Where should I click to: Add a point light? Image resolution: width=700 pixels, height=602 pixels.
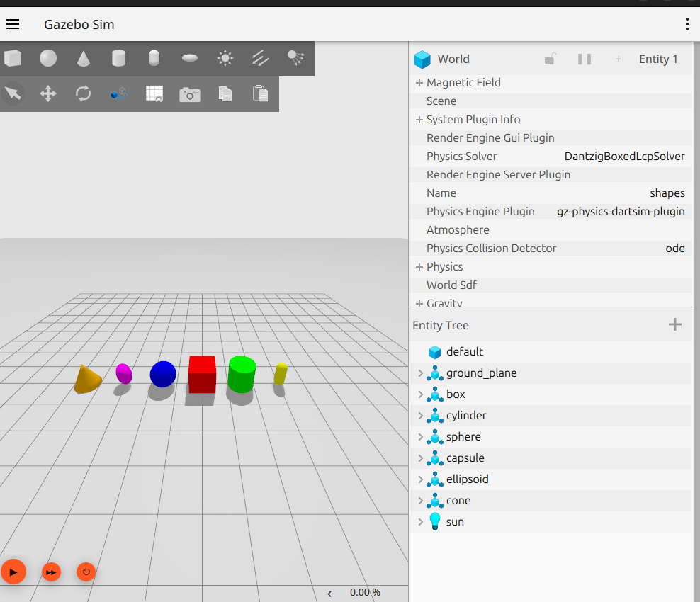(x=225, y=58)
